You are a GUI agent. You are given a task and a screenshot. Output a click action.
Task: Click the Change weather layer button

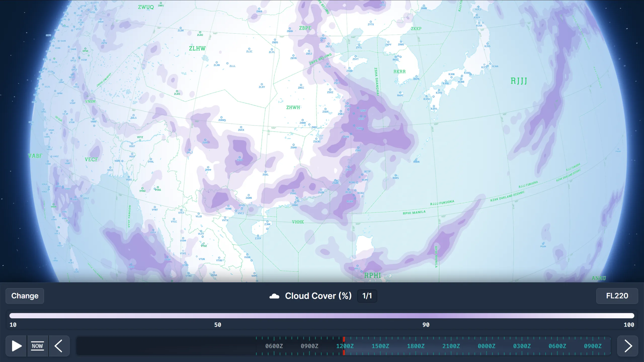(x=24, y=296)
